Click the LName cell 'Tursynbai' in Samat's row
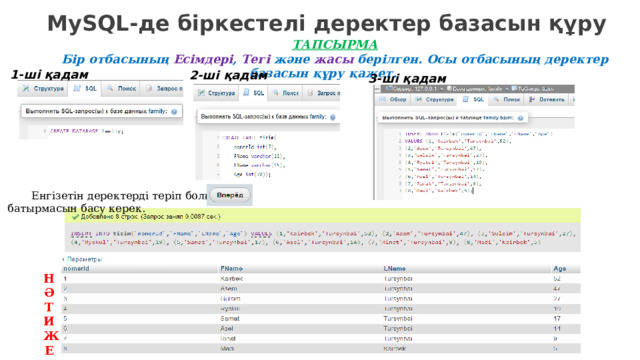This screenshot has width=640, height=360. 398,318
